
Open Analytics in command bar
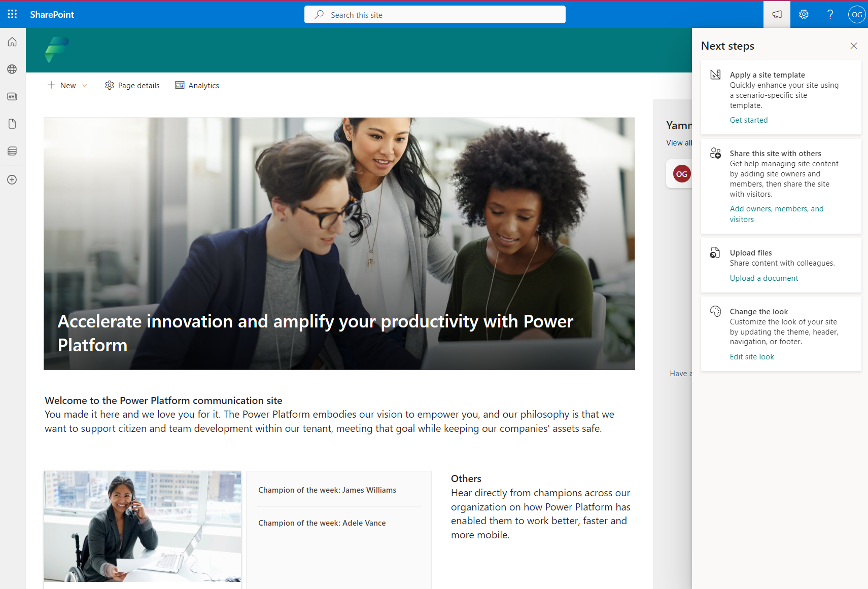(197, 86)
